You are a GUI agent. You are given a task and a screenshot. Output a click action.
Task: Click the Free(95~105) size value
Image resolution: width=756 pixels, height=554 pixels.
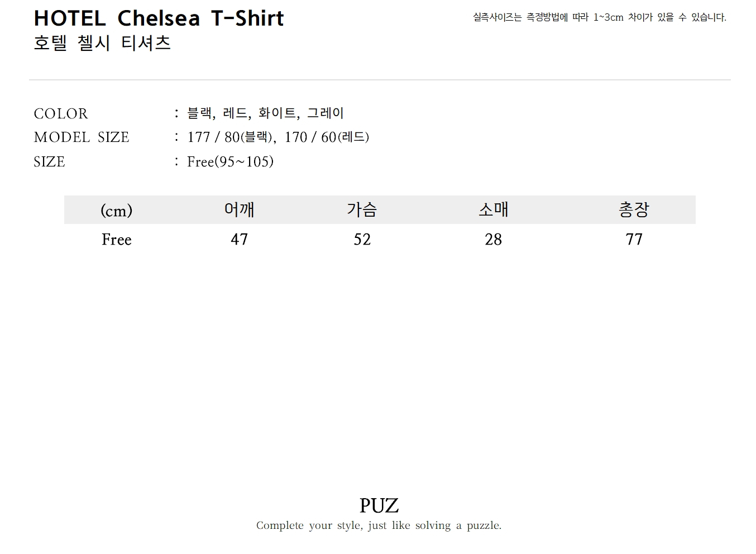tap(230, 162)
